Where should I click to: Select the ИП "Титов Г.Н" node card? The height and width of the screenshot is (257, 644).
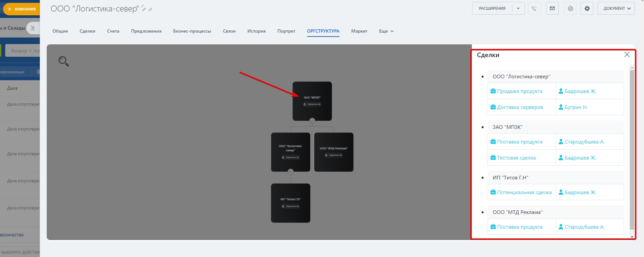290,203
